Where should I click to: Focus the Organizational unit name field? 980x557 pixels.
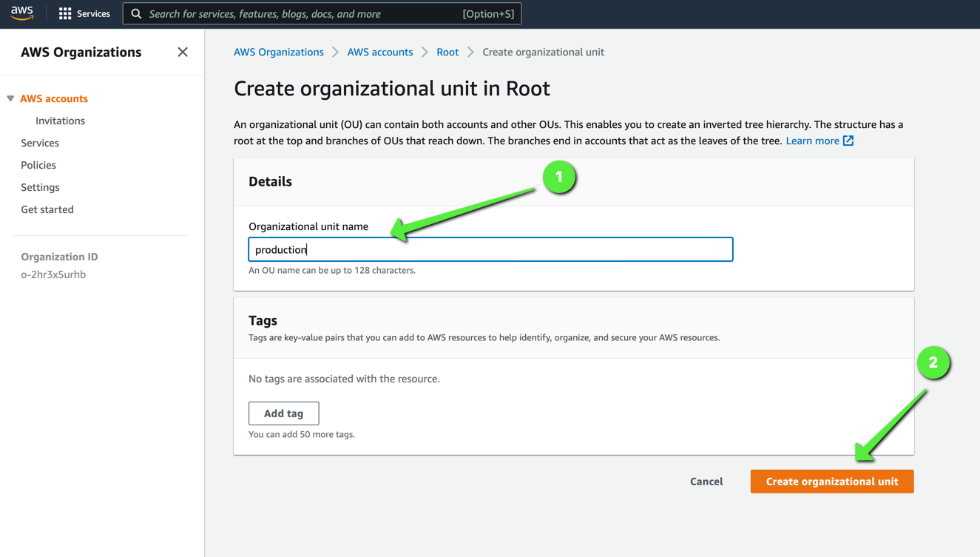[x=490, y=249]
